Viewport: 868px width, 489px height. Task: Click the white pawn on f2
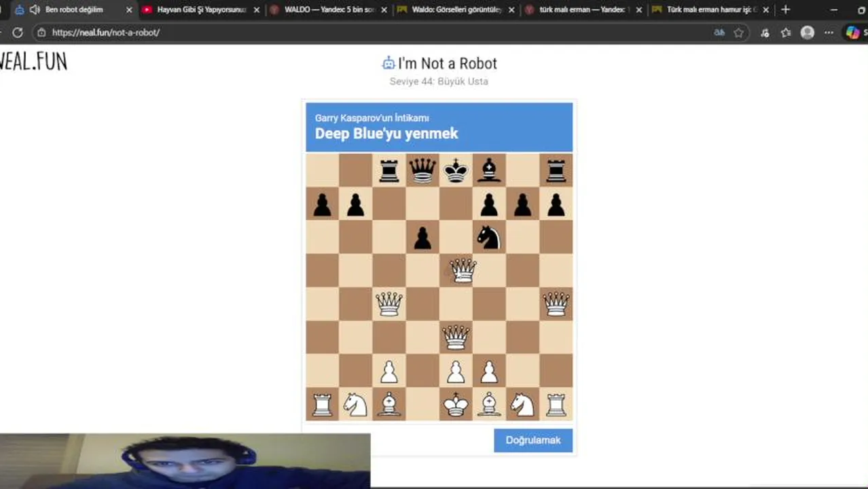pyautogui.click(x=489, y=371)
